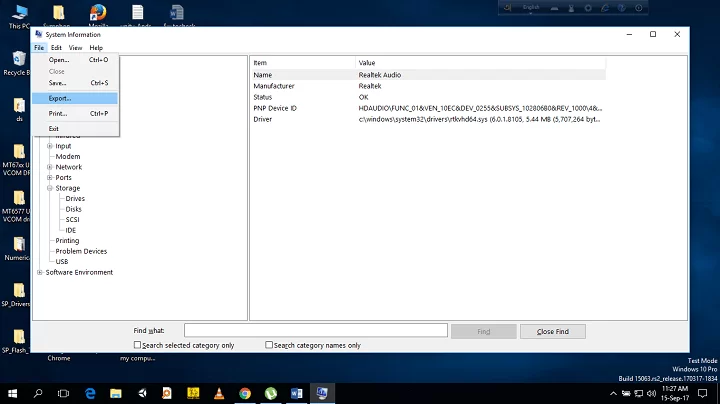Image resolution: width=720 pixels, height=404 pixels.
Task: Open taskbar search magnifier
Action: point(38,393)
